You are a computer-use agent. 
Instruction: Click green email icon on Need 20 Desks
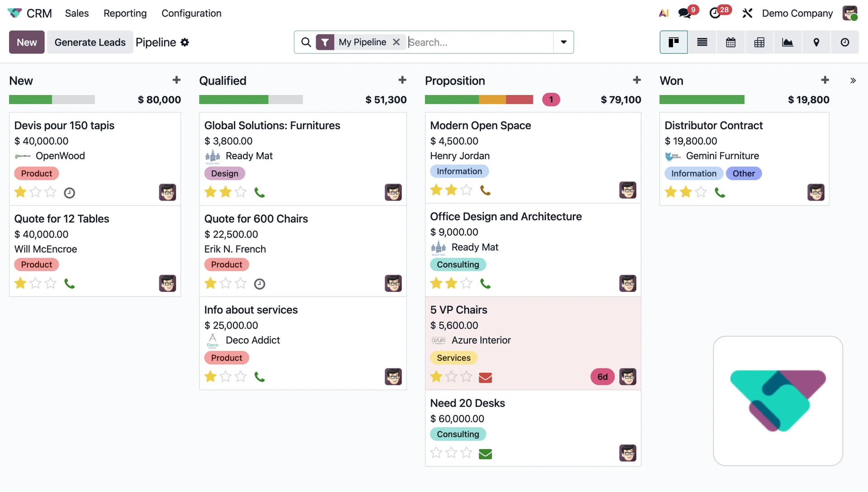485,454
